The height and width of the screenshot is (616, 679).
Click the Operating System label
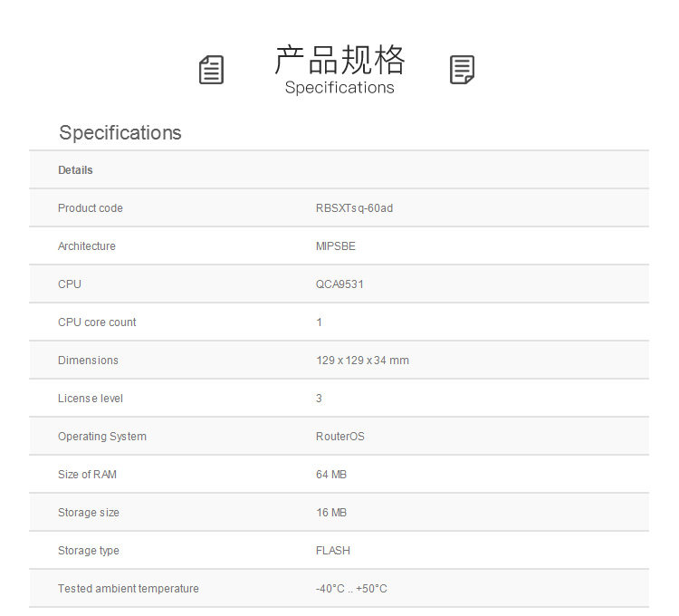click(102, 437)
